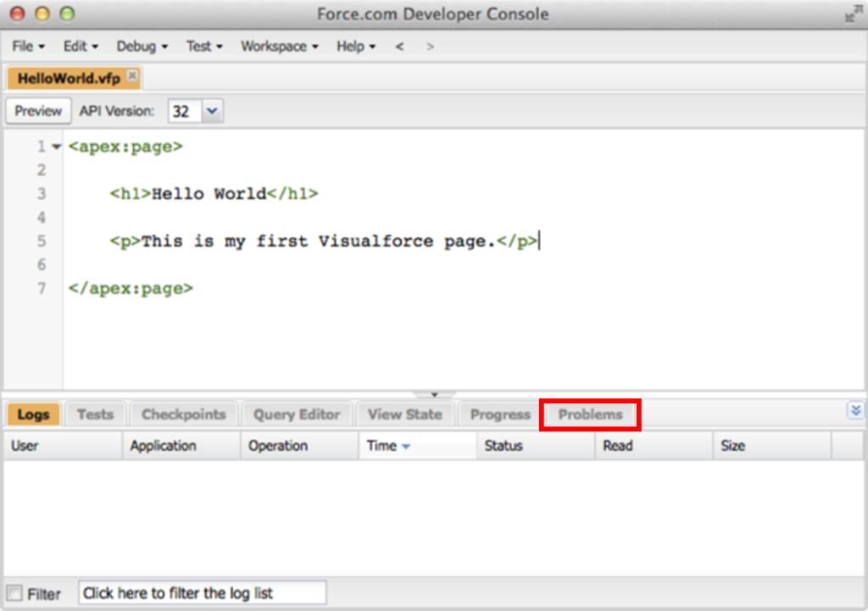The height and width of the screenshot is (611, 868).
Task: Go forward with the right arrow
Action: [430, 47]
